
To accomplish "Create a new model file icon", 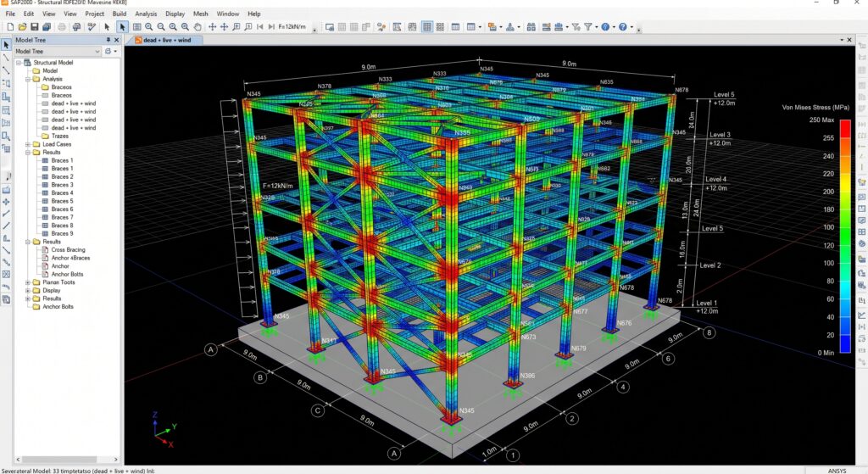I will [10, 26].
